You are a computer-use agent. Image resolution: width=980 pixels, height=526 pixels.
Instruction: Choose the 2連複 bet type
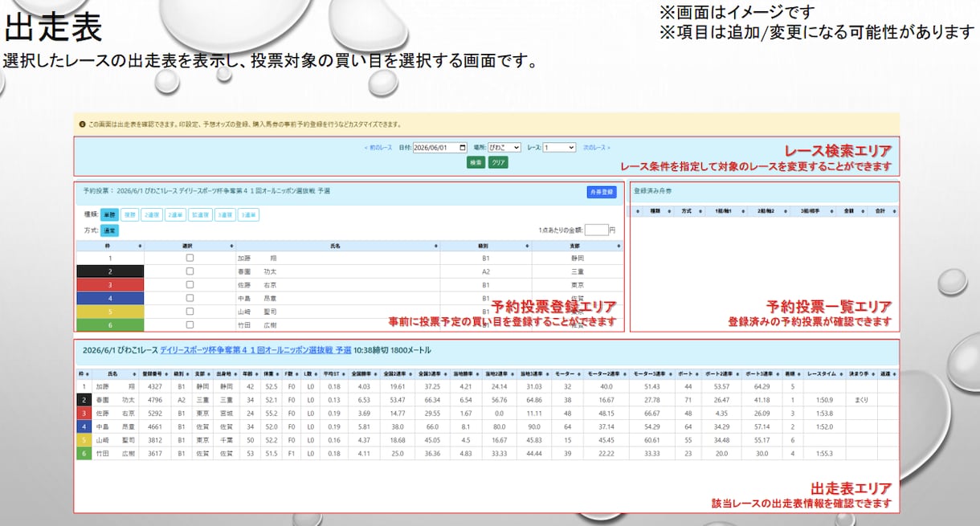pos(152,214)
